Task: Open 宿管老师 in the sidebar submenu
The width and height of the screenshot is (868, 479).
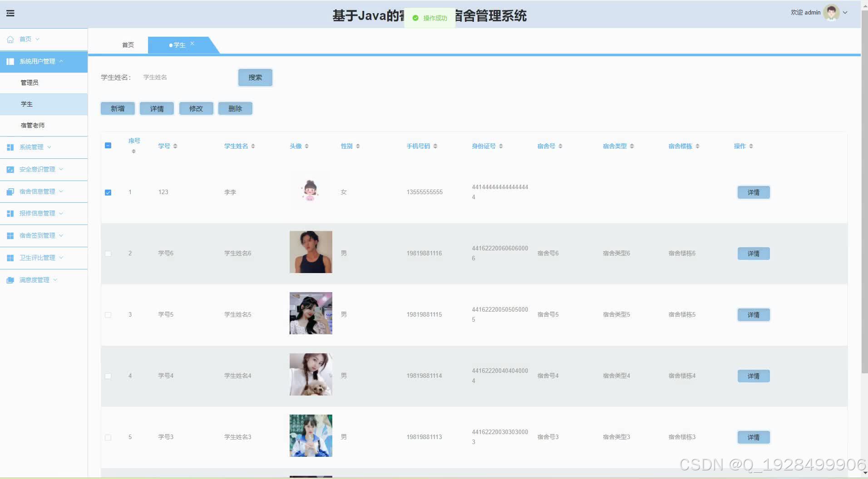Action: tap(44, 125)
